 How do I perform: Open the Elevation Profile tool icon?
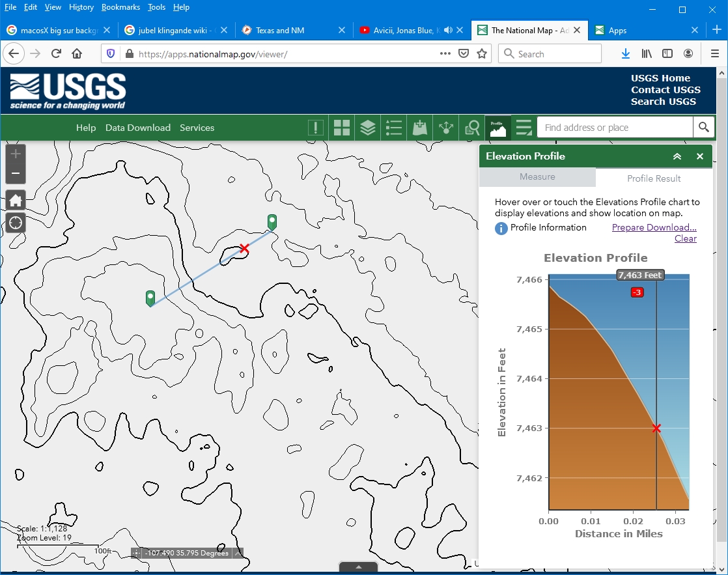point(498,128)
